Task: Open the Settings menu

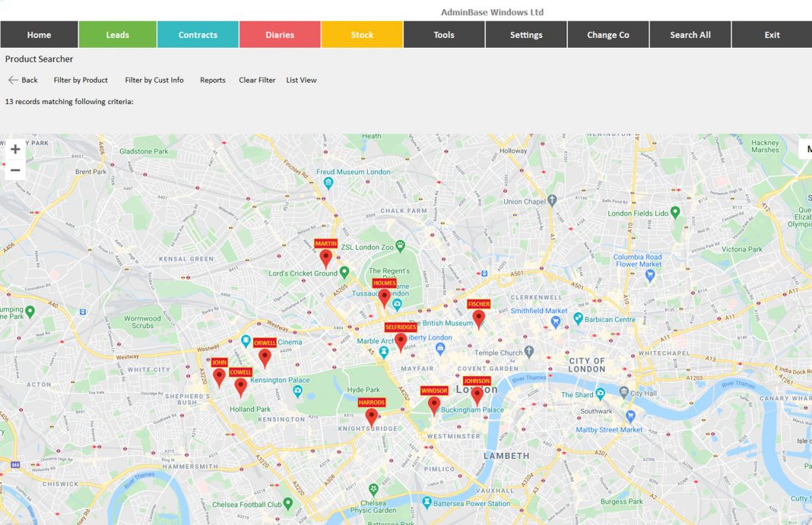Action: click(526, 35)
